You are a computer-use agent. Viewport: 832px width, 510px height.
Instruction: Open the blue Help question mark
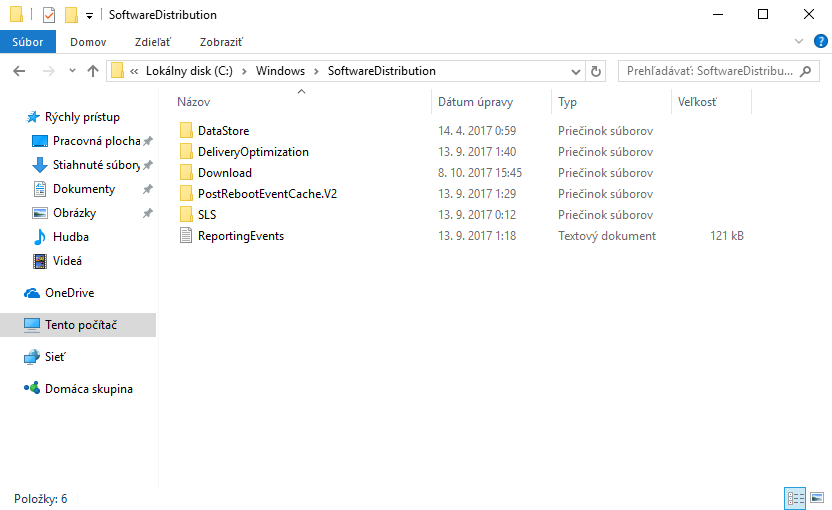point(820,41)
